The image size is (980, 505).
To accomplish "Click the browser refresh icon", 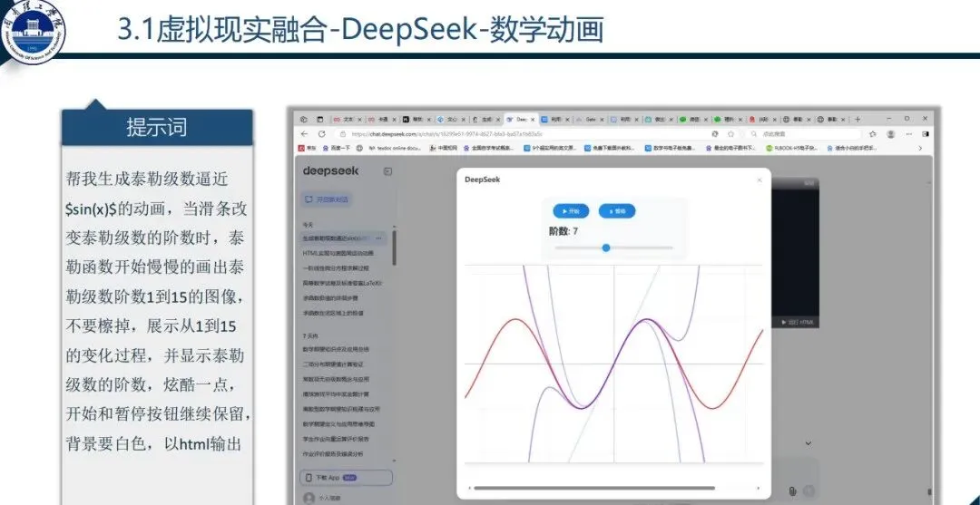I will [x=322, y=134].
